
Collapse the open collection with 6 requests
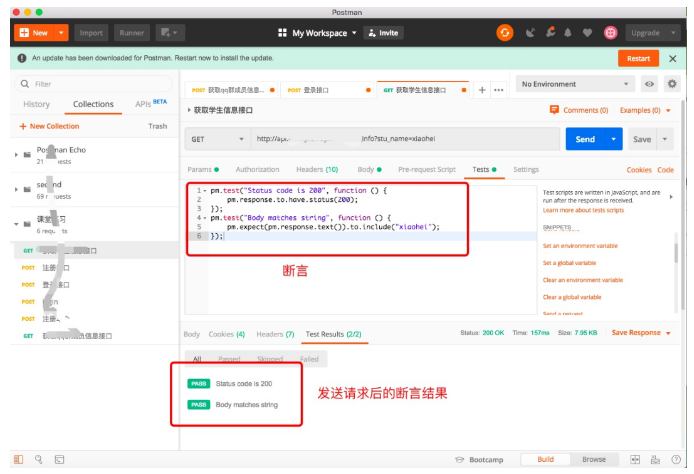tap(16, 224)
